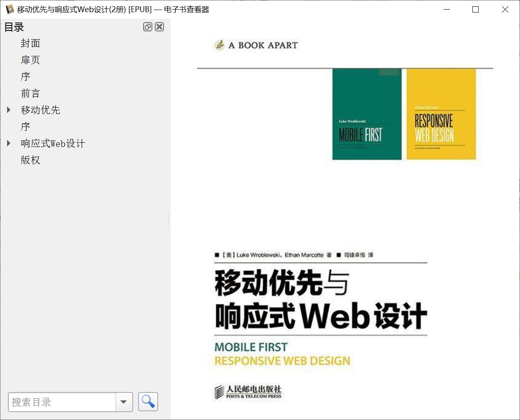Close the 目录 table of contents panel
This screenshot has width=520, height=420.
pos(159,27)
